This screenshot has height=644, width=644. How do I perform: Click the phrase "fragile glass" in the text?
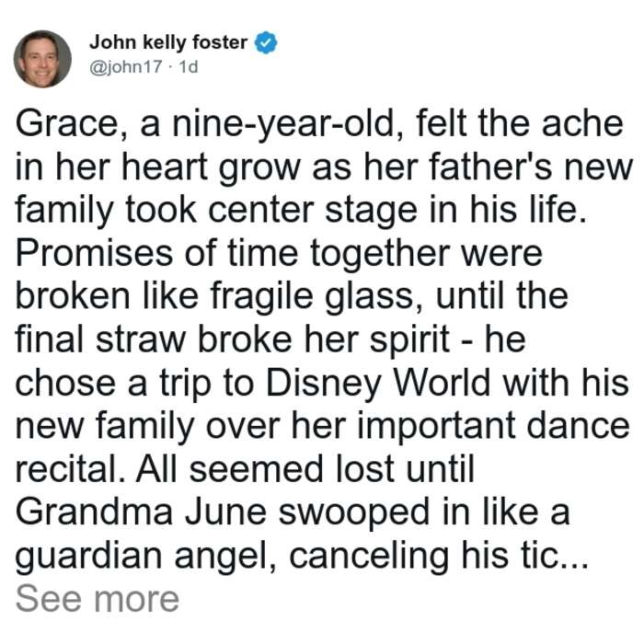(316, 296)
